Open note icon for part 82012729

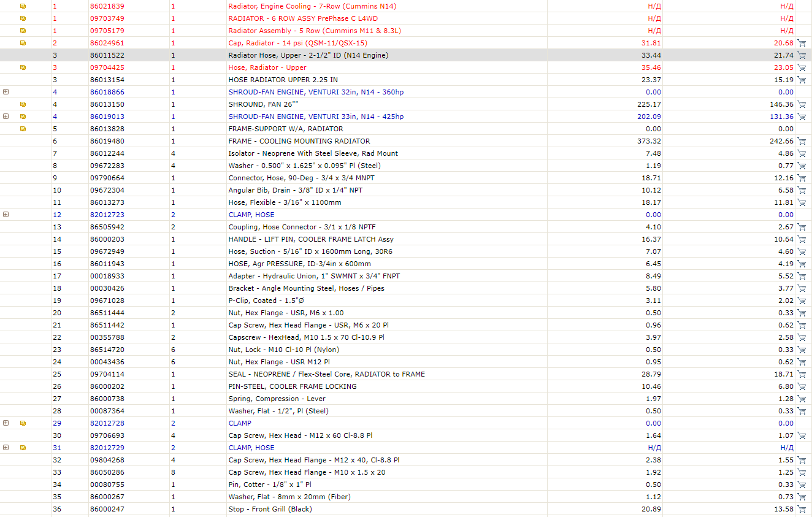23,448
